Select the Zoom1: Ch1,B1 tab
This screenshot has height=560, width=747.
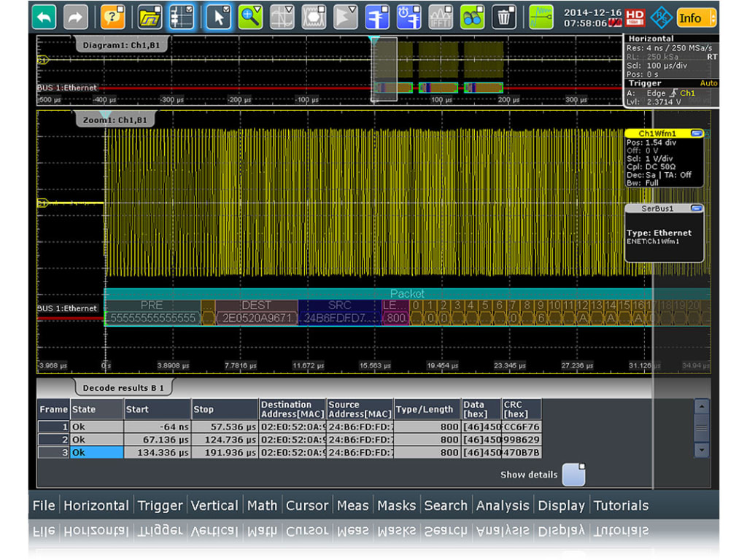point(115,120)
